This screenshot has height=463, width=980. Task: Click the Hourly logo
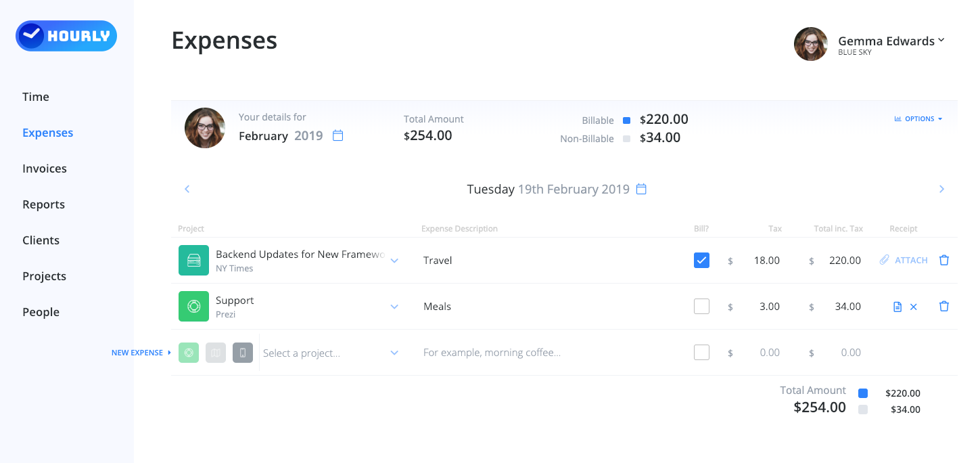(66, 36)
